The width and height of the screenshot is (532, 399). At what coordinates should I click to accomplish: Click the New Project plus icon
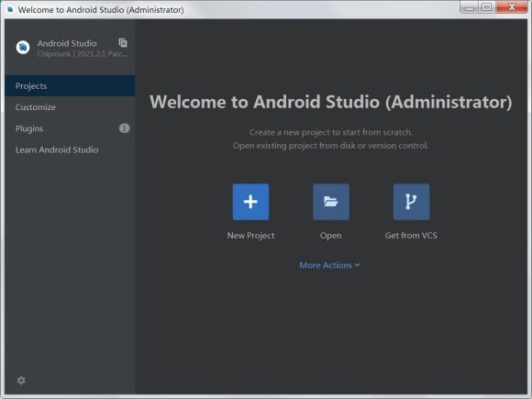point(250,202)
